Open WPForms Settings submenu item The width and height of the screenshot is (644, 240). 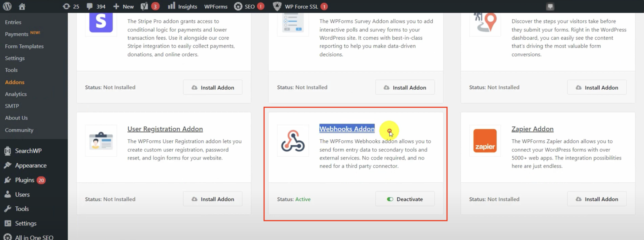15,58
